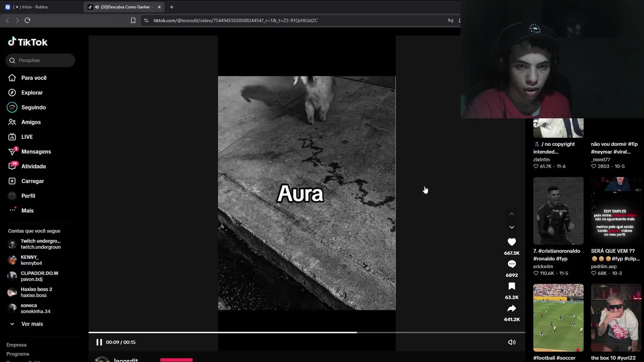The height and width of the screenshot is (362, 644).
Task: Click the bookmark icon in address bar
Action: [x=133, y=21]
